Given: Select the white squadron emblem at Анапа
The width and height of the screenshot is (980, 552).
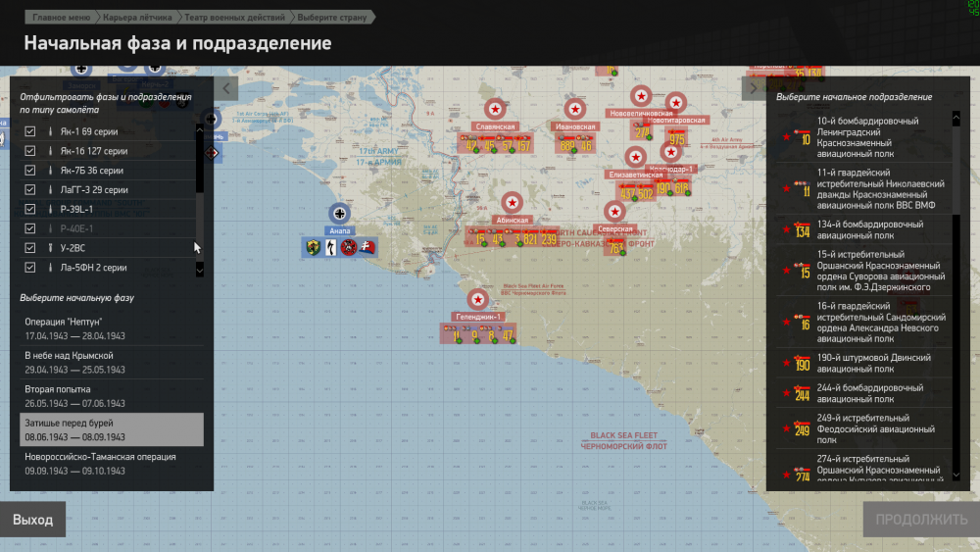Looking at the screenshot, I should 331,247.
